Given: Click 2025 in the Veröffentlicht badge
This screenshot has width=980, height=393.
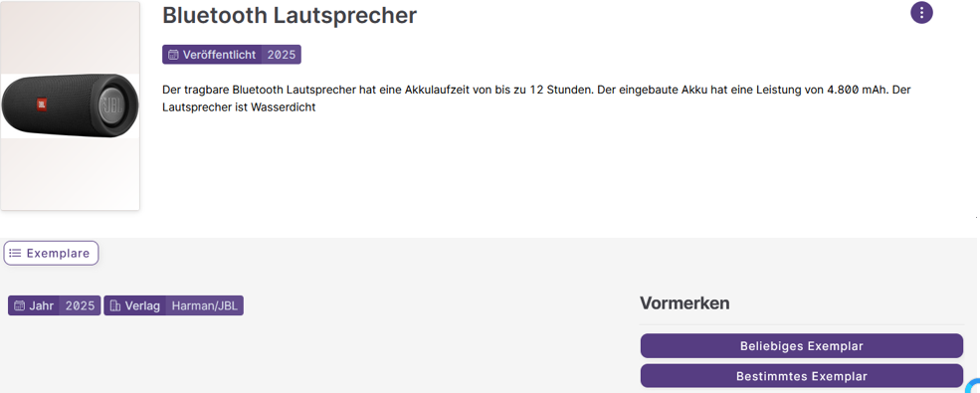Looking at the screenshot, I should [x=282, y=55].
